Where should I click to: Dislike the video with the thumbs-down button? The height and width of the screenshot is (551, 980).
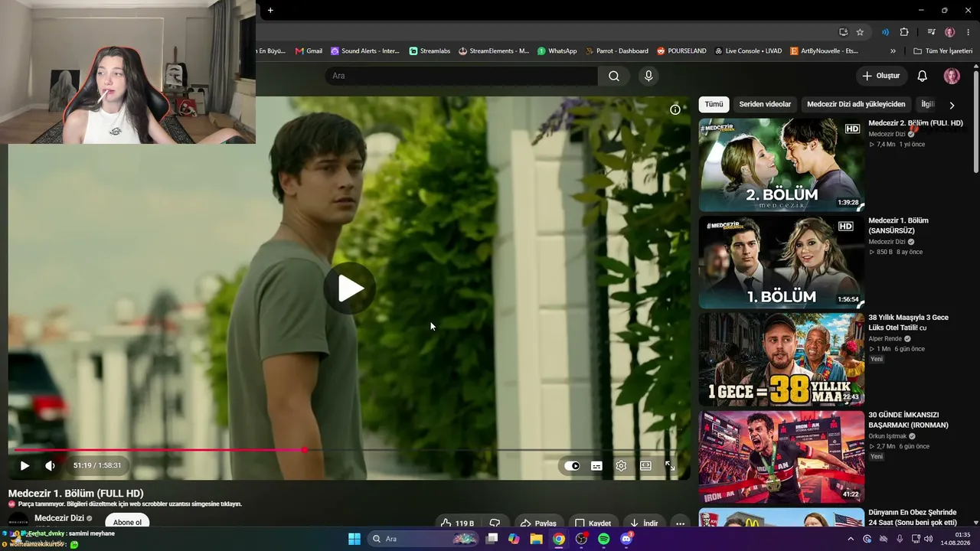[495, 523]
